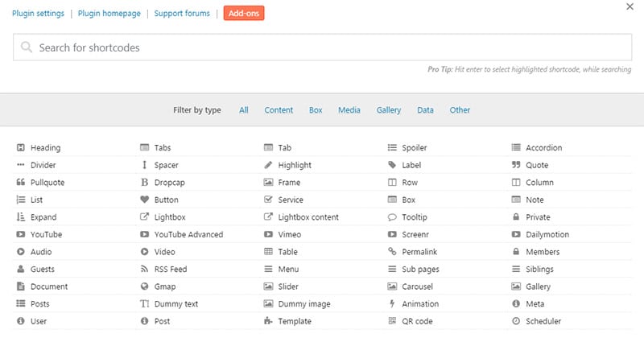644x342 pixels.
Task: Click the Gmap globe icon
Action: (x=145, y=286)
